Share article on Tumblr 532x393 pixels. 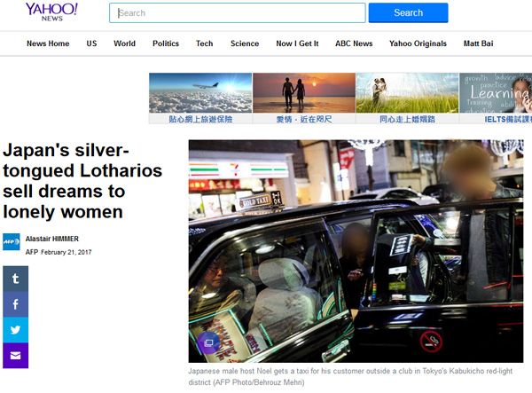click(16, 279)
